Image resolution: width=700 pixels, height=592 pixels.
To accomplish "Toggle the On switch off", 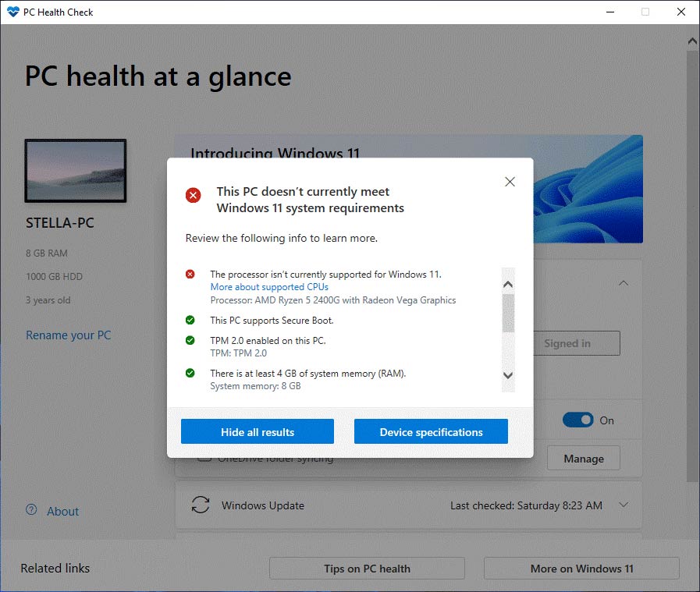I will click(578, 420).
